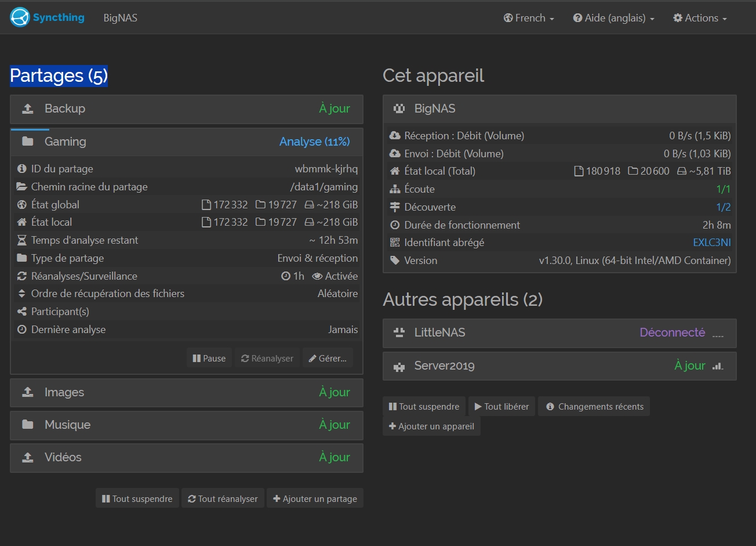Viewport: 756px width, 546px height.
Task: Click the Server2019 signal strength icon
Action: point(718,366)
